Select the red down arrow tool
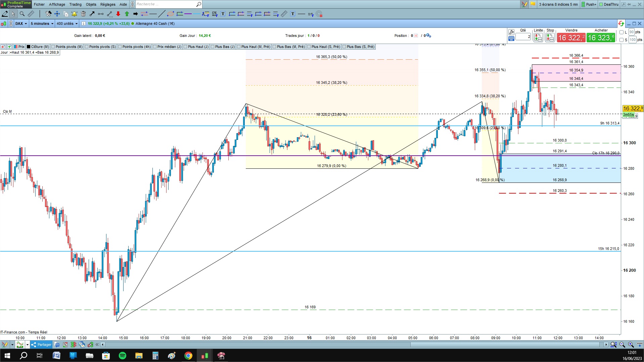The image size is (644, 362). pos(118,14)
